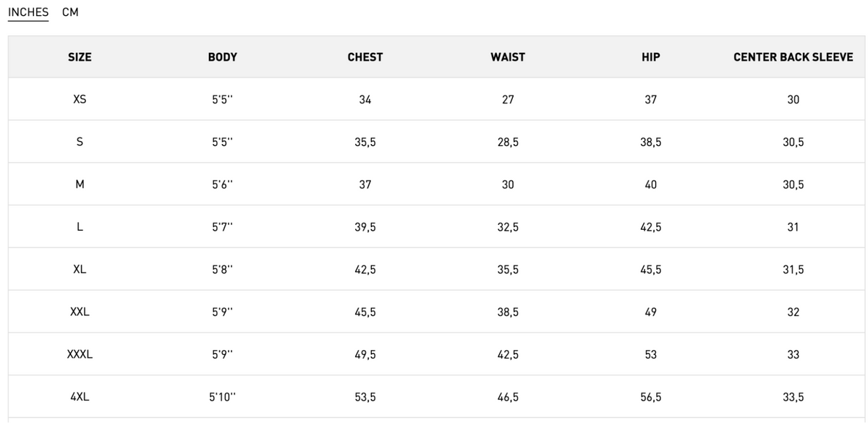Select the XS size row label

80,100
